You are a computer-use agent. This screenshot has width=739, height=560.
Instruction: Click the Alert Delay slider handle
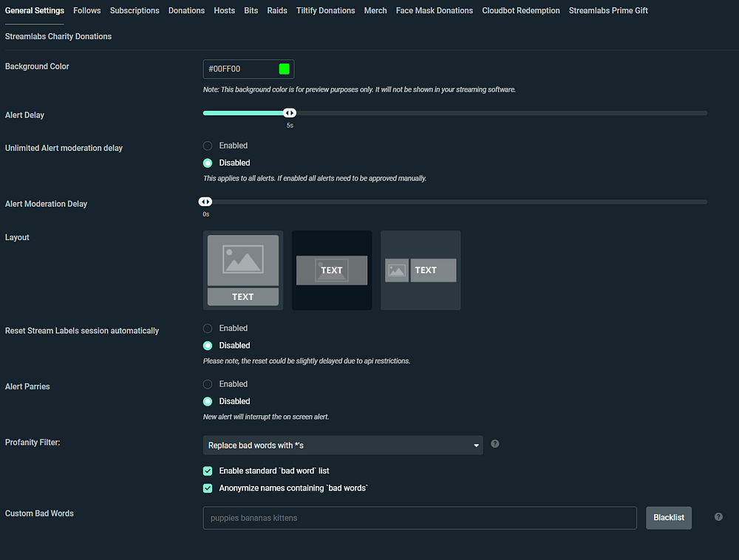(290, 113)
